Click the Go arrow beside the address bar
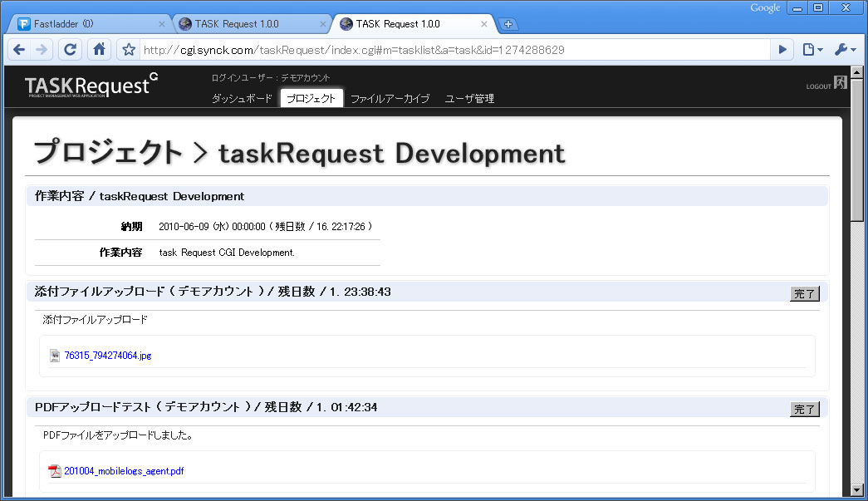The height and width of the screenshot is (501, 868). point(782,50)
